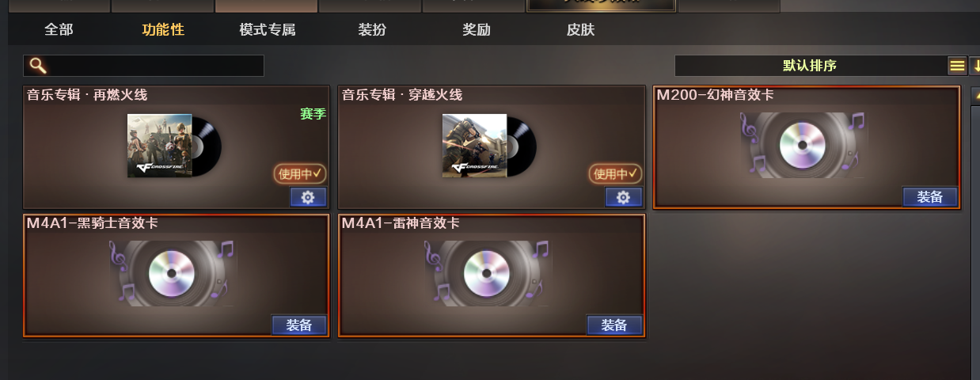Open settings gear for 穿越火线 album
Viewport: 980px width, 380px height.
tap(623, 197)
